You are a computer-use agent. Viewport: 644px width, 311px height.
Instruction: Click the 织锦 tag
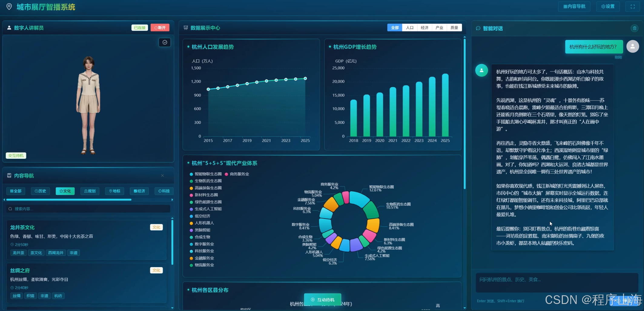30,296
